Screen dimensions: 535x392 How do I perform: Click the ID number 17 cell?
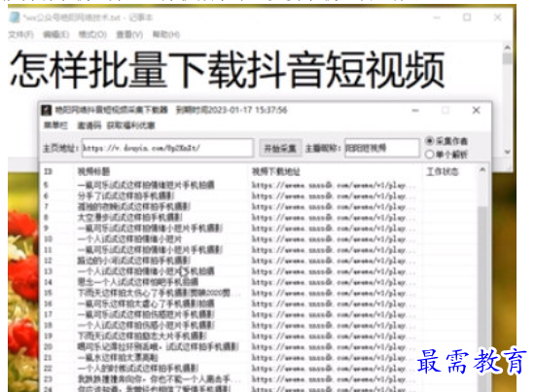[x=48, y=314]
